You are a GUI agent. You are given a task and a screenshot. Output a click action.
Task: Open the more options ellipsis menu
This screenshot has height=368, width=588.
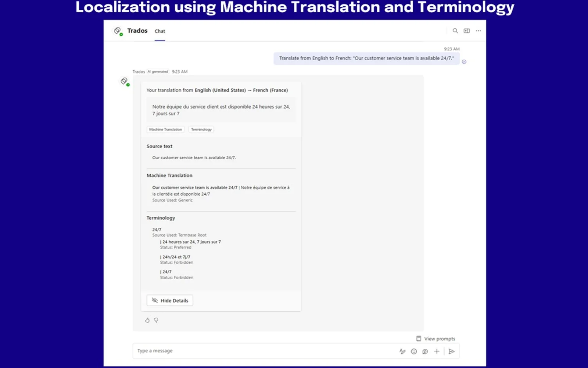(478, 31)
